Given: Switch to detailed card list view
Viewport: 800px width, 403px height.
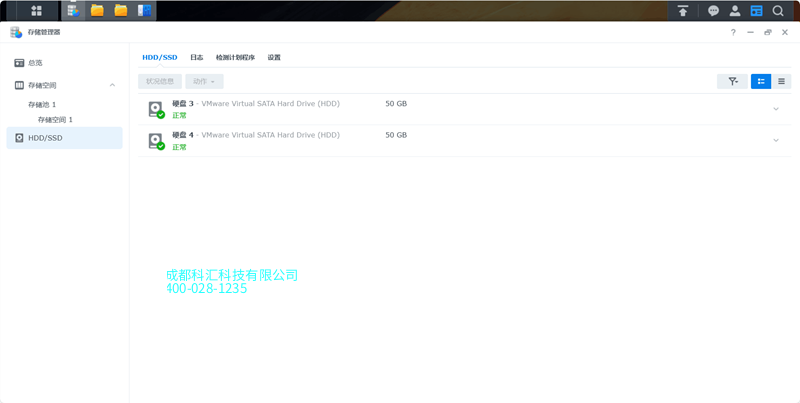Looking at the screenshot, I should pos(761,81).
